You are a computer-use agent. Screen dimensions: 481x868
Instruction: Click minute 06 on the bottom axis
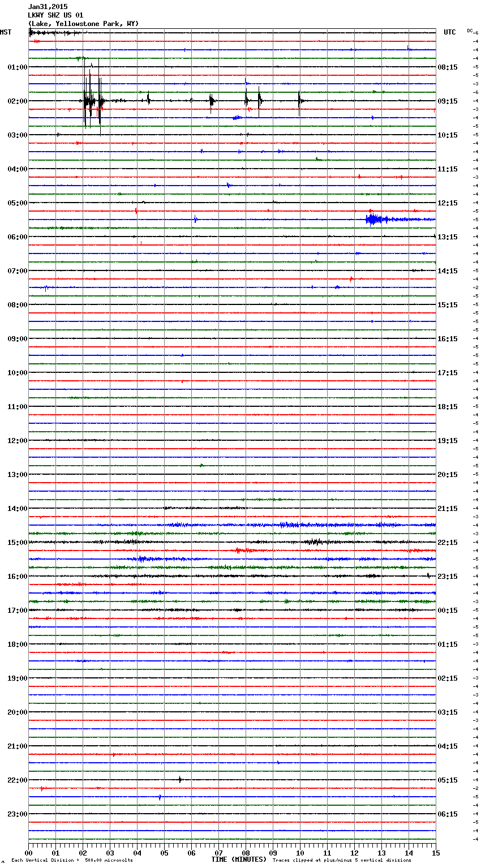(x=191, y=853)
